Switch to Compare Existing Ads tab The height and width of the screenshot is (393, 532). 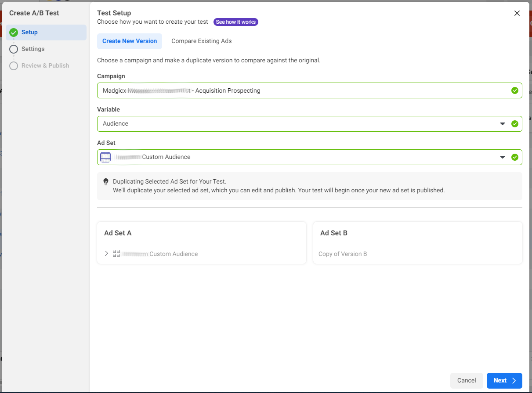[202, 41]
